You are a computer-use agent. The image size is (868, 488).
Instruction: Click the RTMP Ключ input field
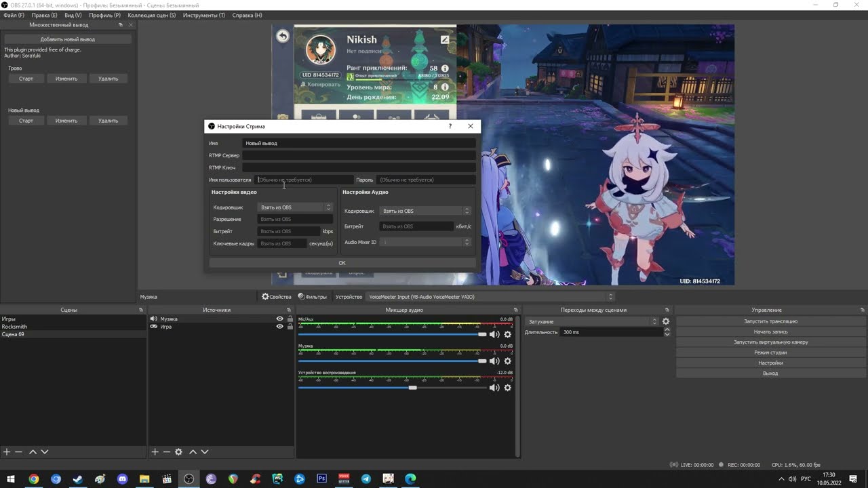click(x=359, y=167)
